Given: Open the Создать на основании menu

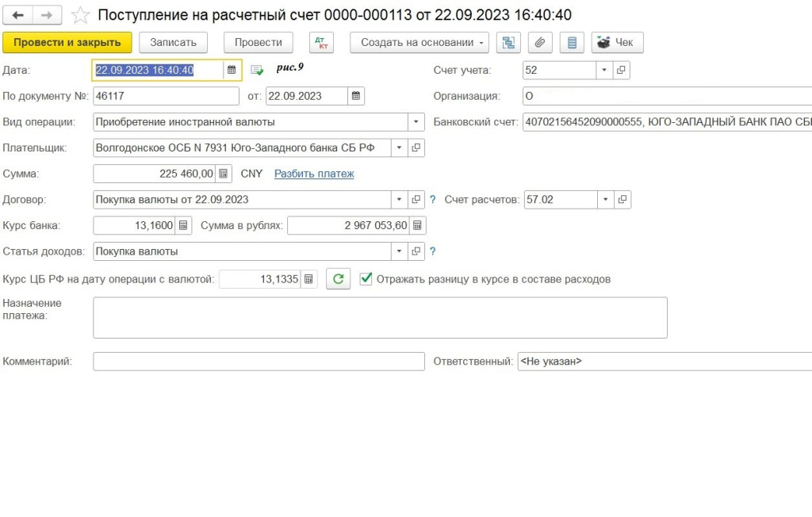Looking at the screenshot, I should [x=419, y=43].
